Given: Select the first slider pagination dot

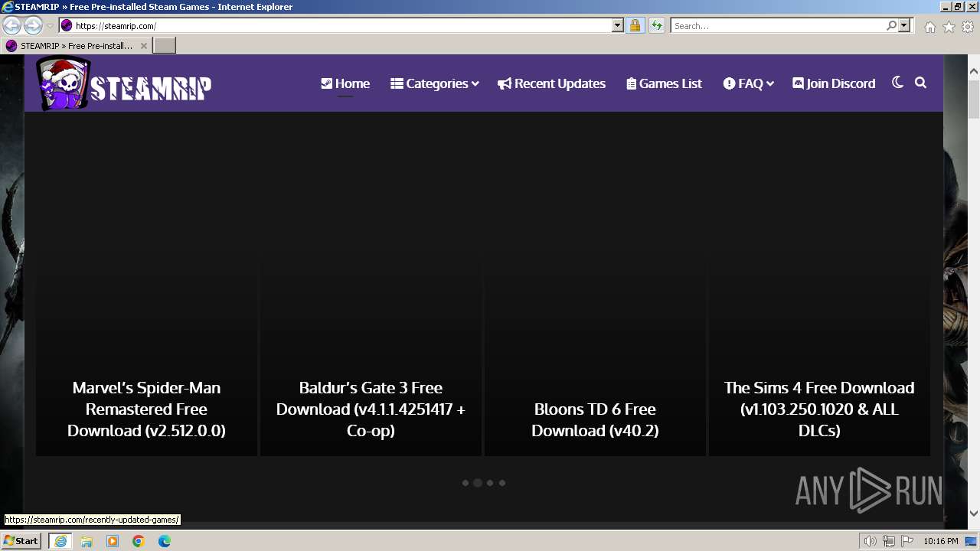Looking at the screenshot, I should click(x=465, y=483).
